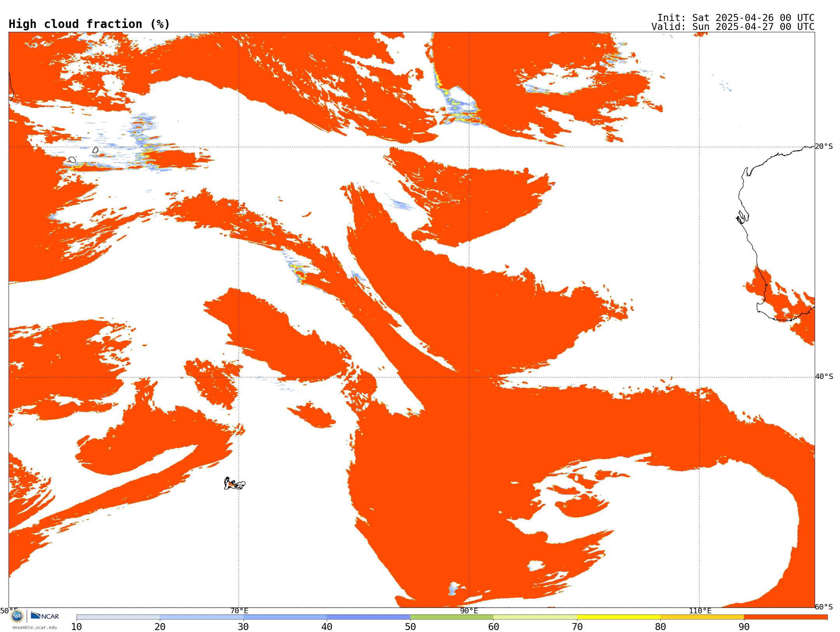Select the Valid: Sun 2025-04-27 00 UTC text
Screen dimensions: 840x632
coord(733,27)
